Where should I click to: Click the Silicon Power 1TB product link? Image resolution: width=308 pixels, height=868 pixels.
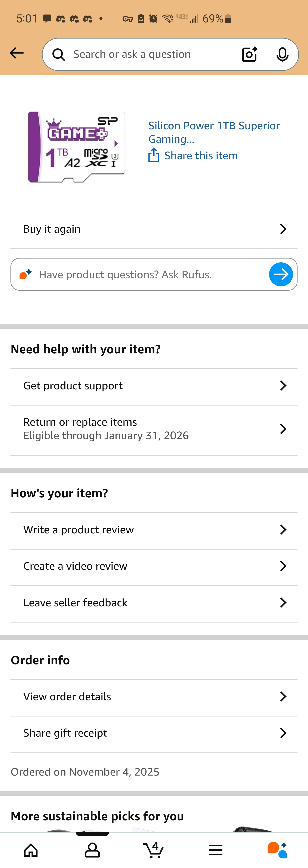coord(214,132)
